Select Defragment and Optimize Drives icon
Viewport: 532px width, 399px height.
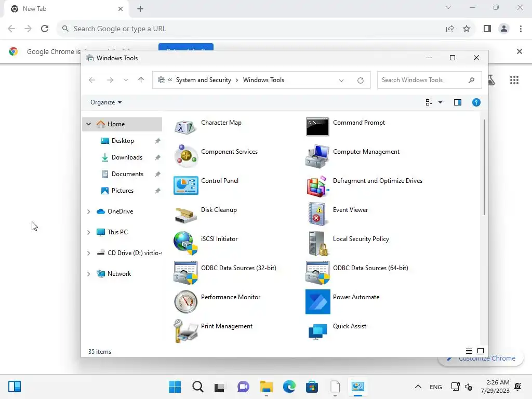(x=317, y=186)
